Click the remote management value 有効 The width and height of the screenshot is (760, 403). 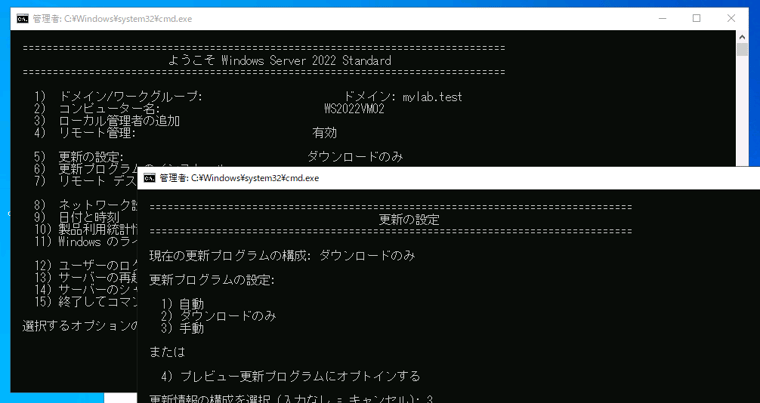324,133
